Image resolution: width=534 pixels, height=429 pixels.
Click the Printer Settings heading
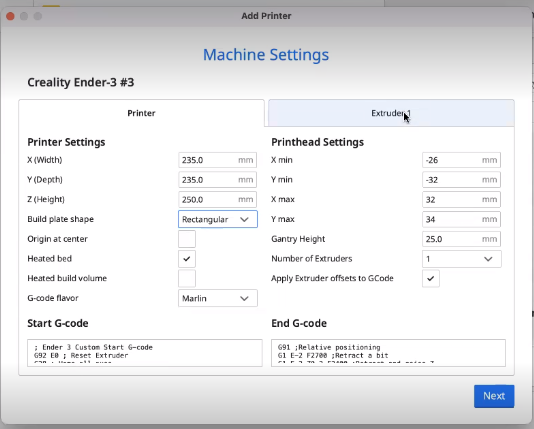(66, 142)
